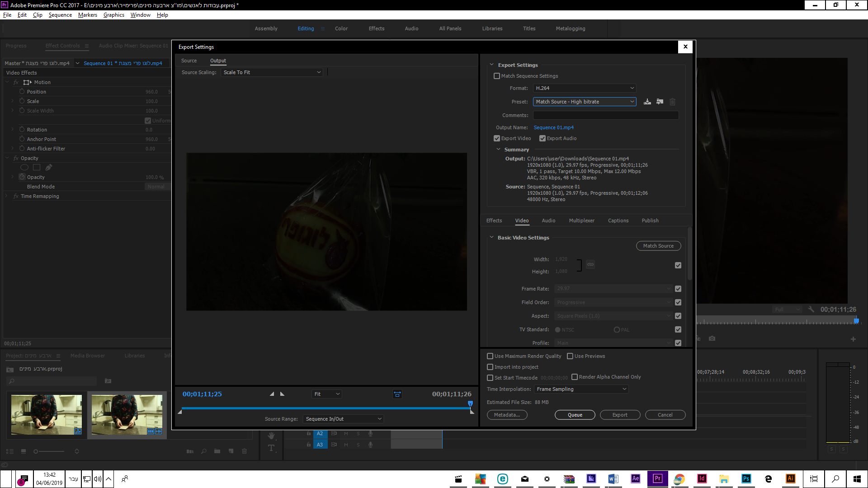
Task: Open the Format dropdown showing H.264
Action: click(x=585, y=88)
